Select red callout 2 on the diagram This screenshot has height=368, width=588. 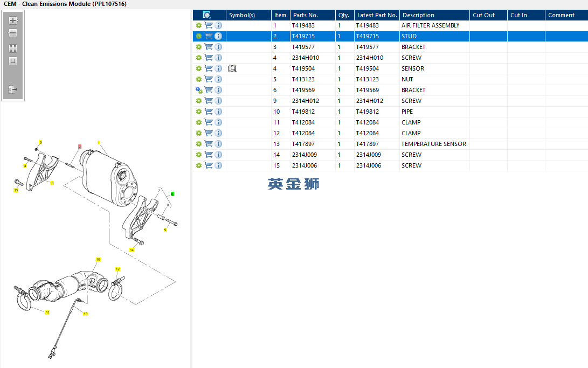click(80, 147)
